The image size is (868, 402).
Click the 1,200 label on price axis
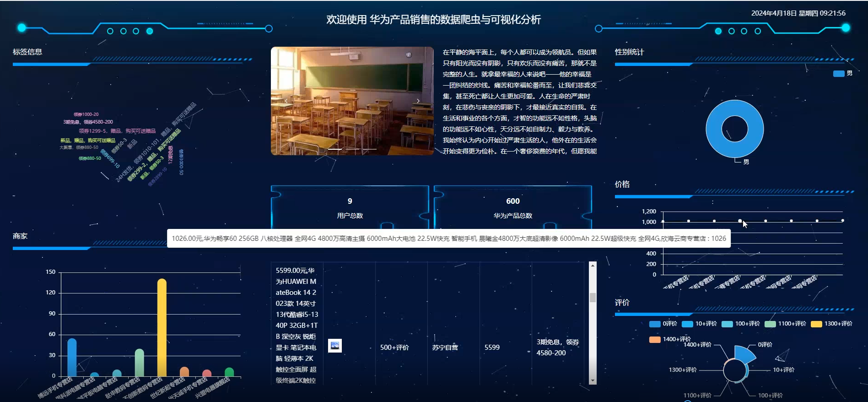click(x=649, y=212)
